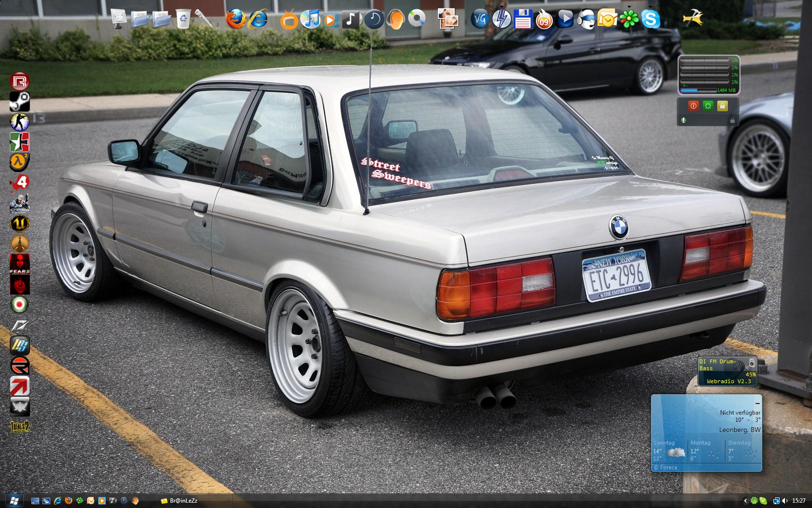This screenshot has height=508, width=812.
Task: Click the 45% volume value on Webradio
Action: (x=751, y=374)
